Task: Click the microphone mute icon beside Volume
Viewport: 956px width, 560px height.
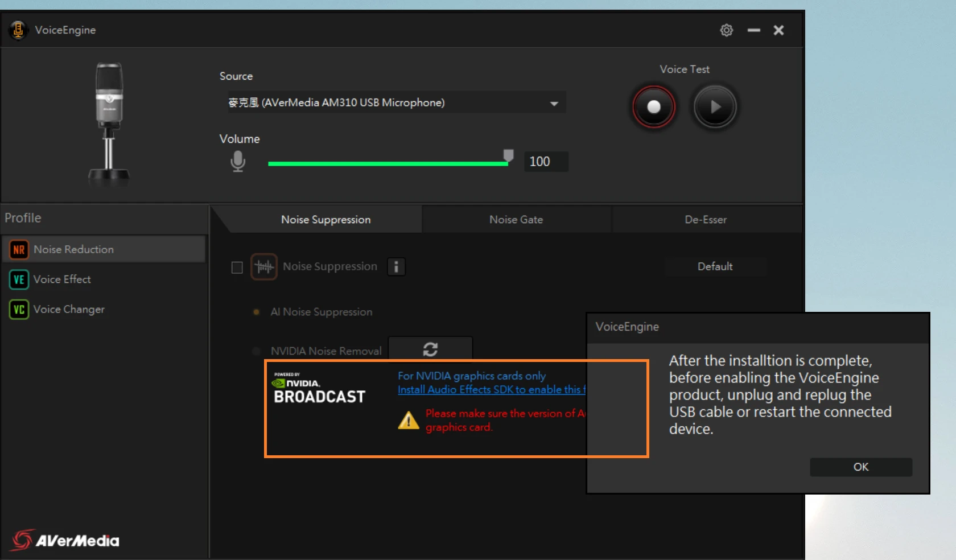Action: point(238,162)
